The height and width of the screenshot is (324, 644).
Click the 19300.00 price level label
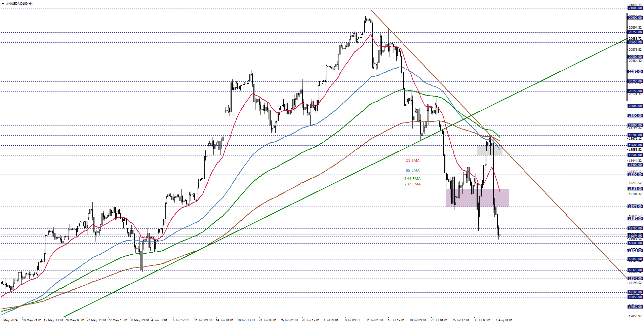tap(635, 175)
